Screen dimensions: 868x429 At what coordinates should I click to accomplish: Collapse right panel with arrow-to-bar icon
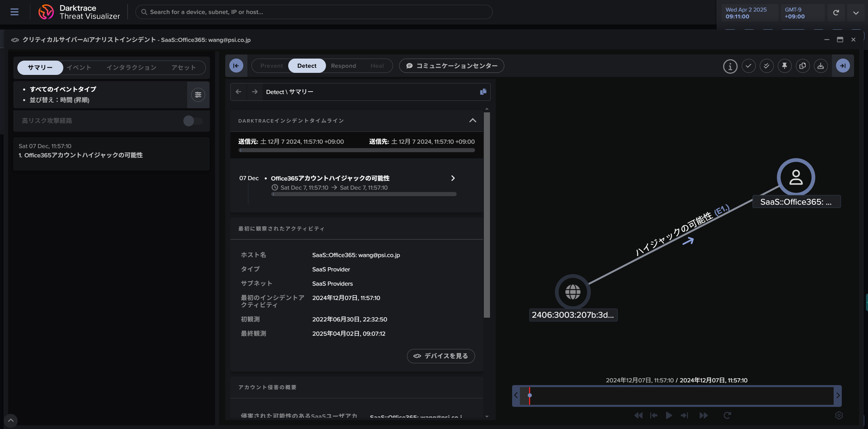tap(843, 66)
